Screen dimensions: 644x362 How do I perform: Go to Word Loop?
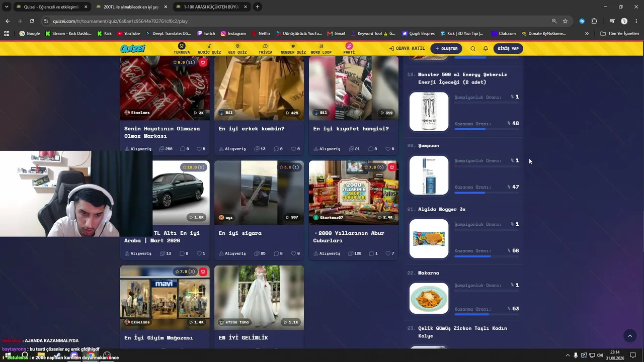(x=321, y=49)
